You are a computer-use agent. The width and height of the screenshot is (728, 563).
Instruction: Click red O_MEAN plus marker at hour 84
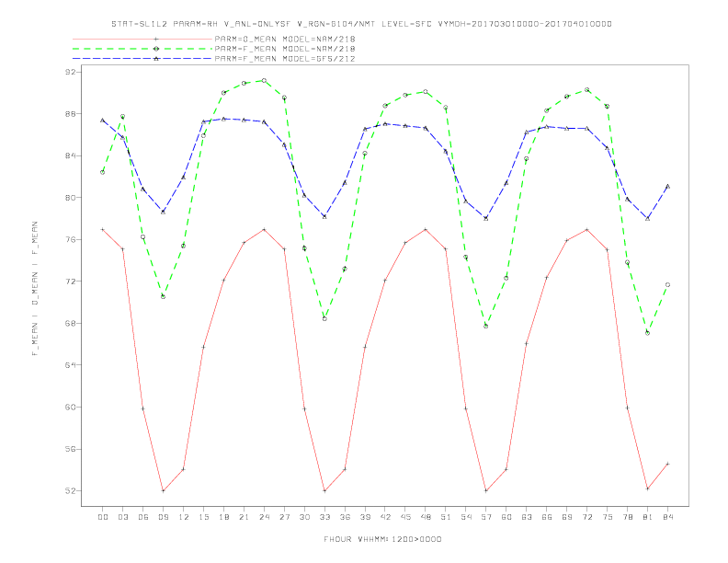click(x=667, y=464)
